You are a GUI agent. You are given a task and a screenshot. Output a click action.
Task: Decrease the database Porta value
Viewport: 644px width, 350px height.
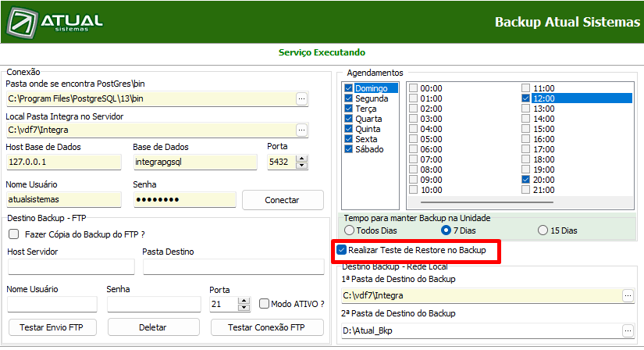(x=302, y=166)
